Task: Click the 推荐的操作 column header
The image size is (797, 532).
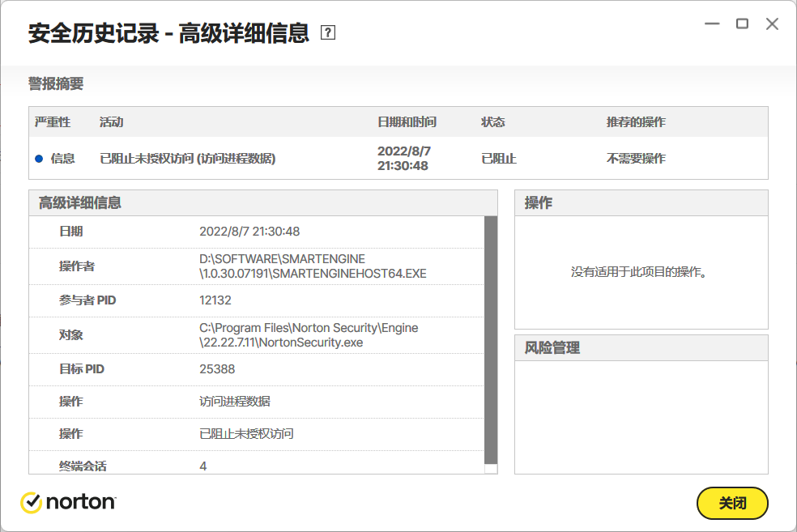Action: point(636,122)
